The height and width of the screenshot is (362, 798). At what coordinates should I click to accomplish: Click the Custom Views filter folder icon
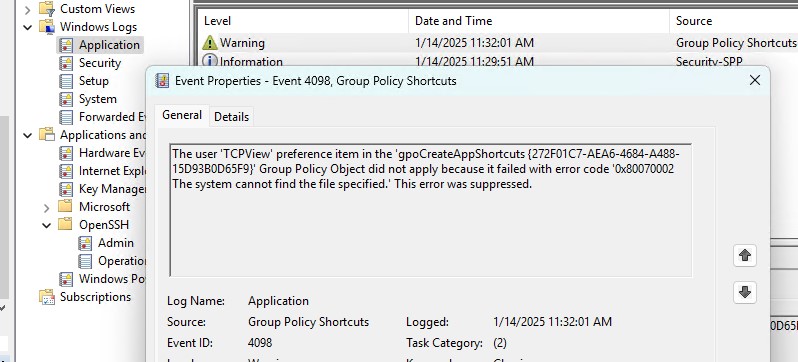pyautogui.click(x=47, y=9)
